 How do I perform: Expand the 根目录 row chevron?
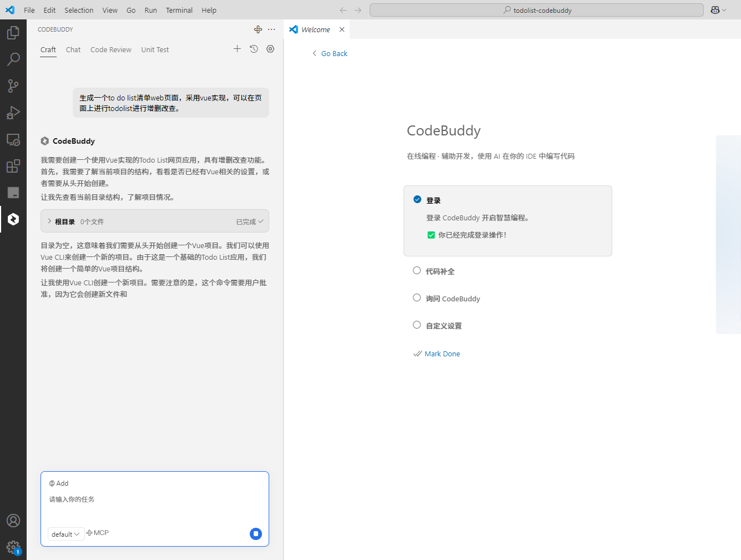[49, 221]
